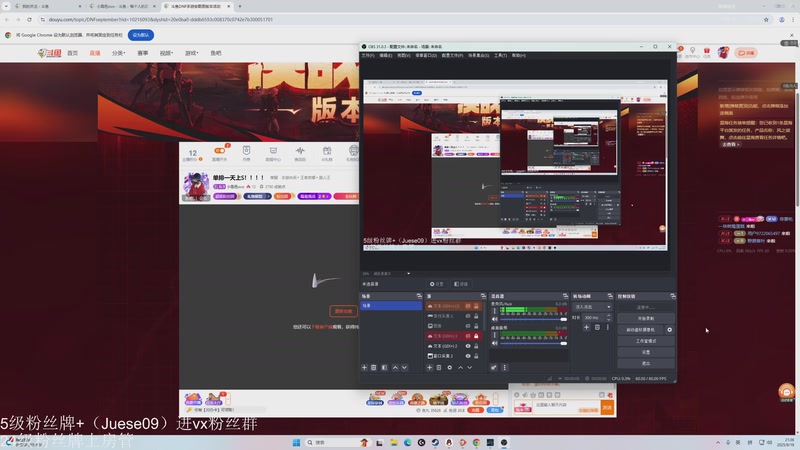800x450 pixels.
Task: Open Chrome from the taskbar
Action: pyautogui.click(x=476, y=442)
